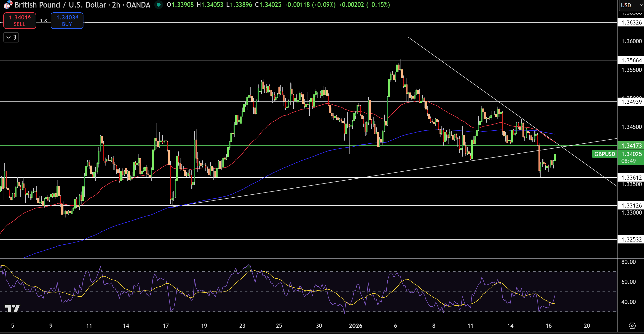Click the 60.00 RSI scale value
This screenshot has width=644, height=334.
628,282
